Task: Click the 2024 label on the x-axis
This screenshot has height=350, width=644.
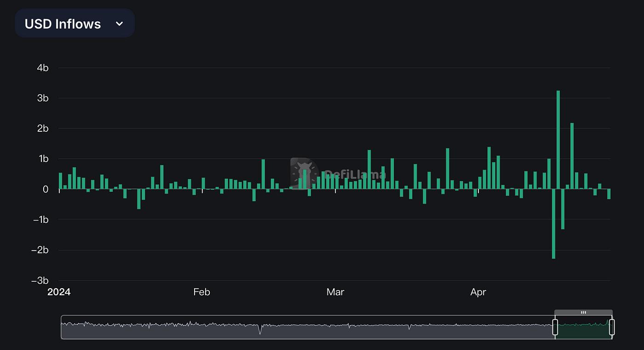Action: [59, 292]
